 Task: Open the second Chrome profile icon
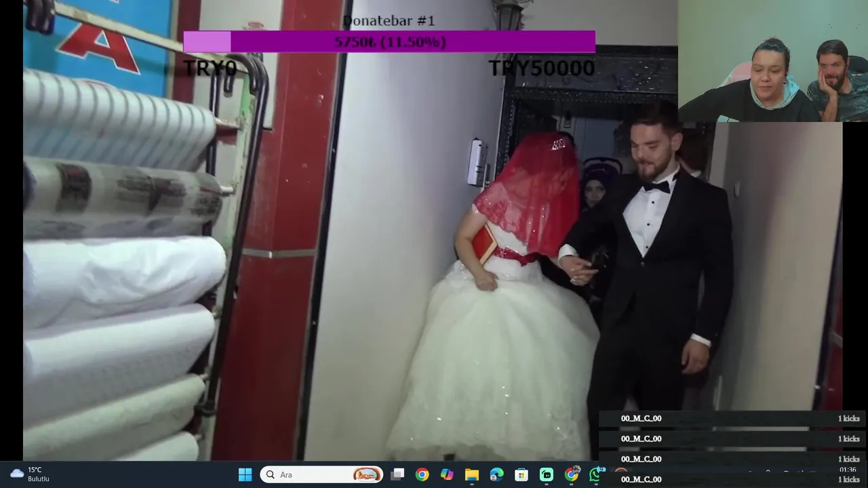(x=572, y=474)
